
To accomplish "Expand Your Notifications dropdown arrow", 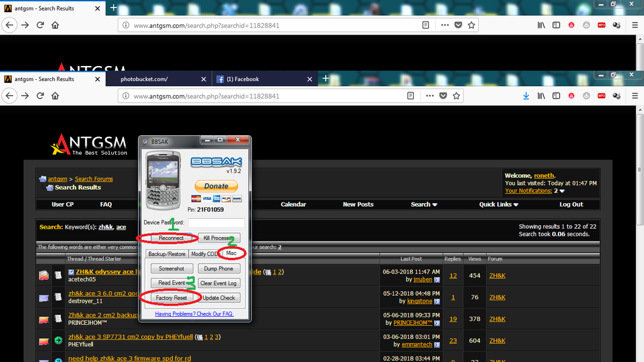I will click(x=562, y=191).
